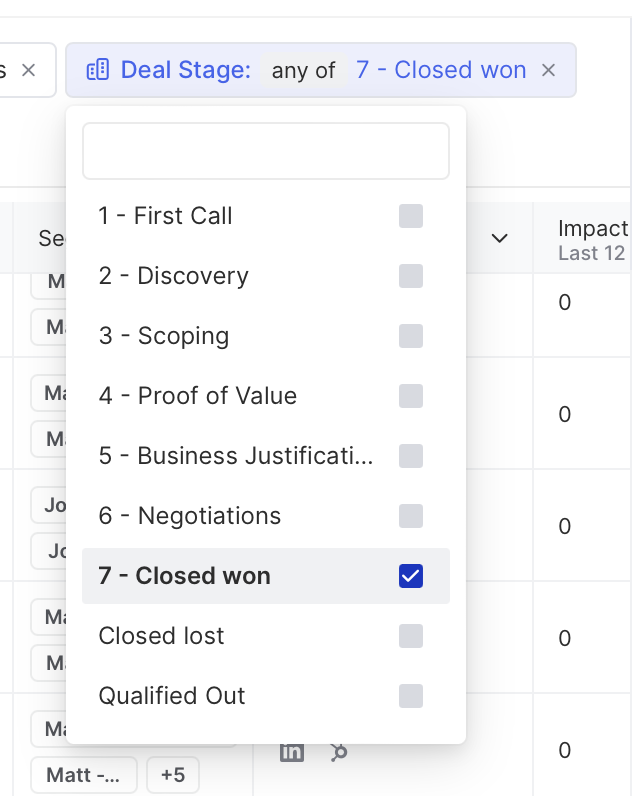Viewport: 632px width, 796px height.
Task: Select the 2 - Discovery option
Action: point(174,276)
